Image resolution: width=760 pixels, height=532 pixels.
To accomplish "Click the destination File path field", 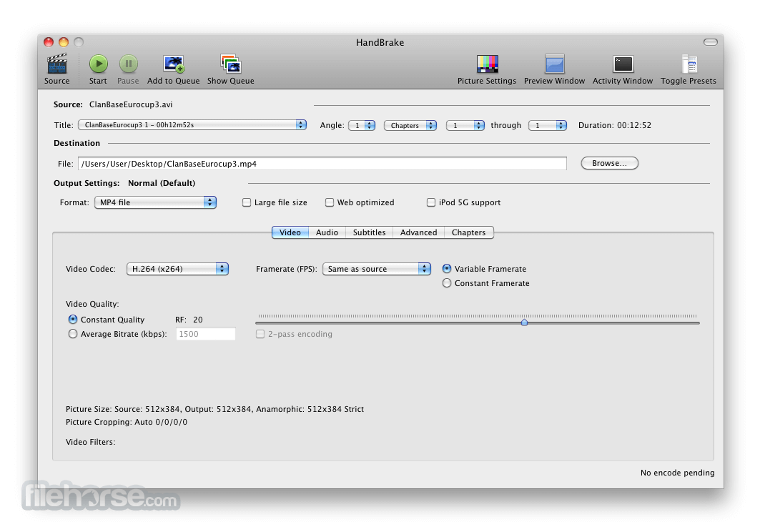I will (322, 164).
